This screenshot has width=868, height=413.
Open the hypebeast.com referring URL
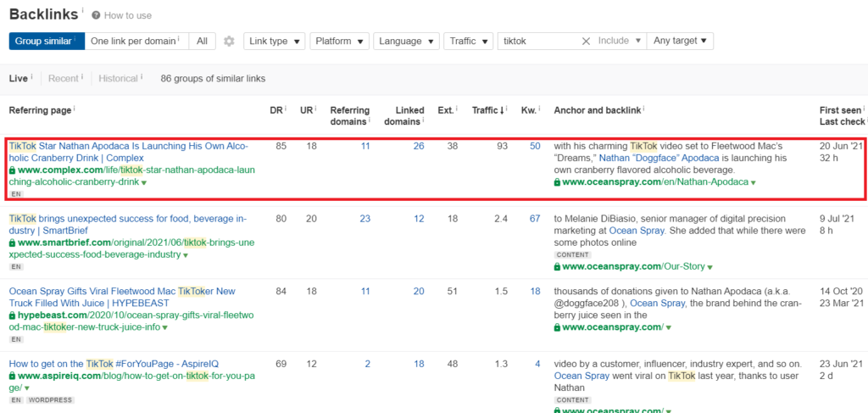[x=131, y=321]
